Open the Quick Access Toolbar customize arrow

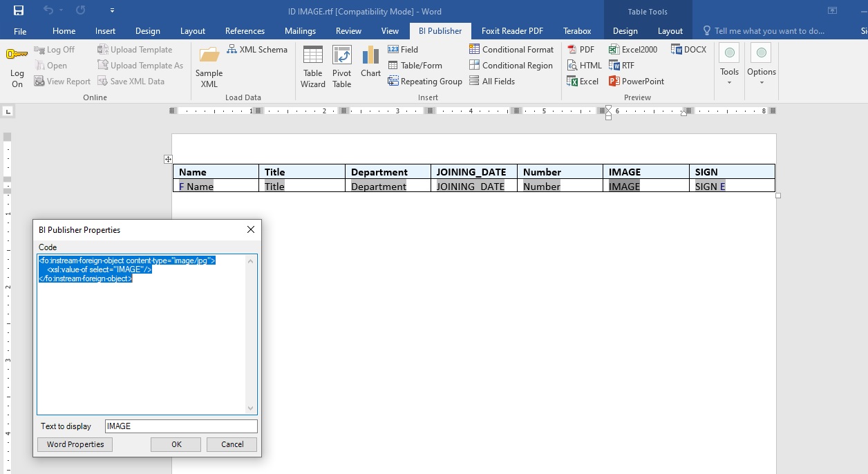click(x=113, y=11)
